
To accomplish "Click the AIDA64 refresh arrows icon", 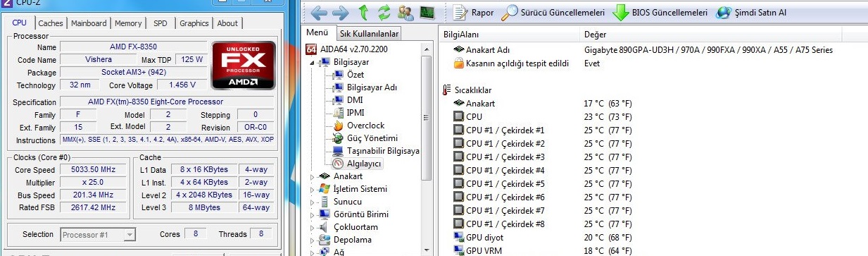I will click(x=384, y=13).
